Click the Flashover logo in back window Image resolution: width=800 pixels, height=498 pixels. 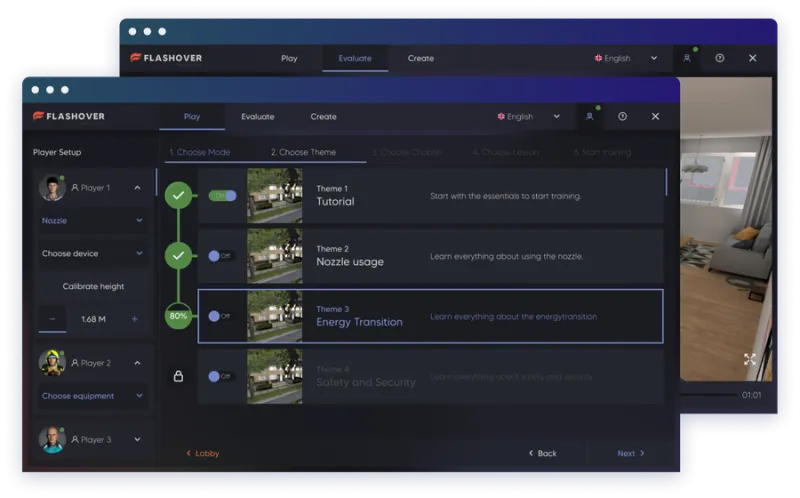click(166, 58)
